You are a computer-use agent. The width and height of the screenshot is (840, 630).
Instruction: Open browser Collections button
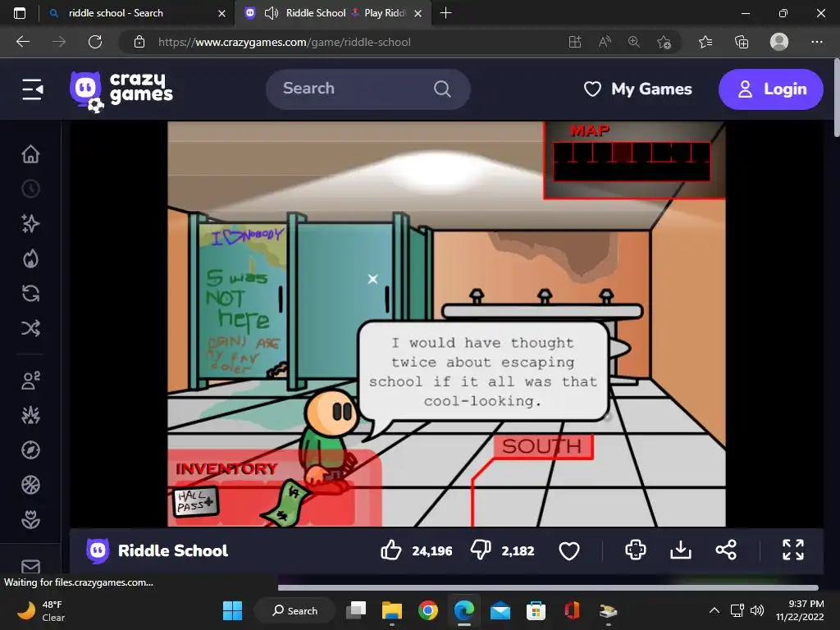pyautogui.click(x=742, y=42)
